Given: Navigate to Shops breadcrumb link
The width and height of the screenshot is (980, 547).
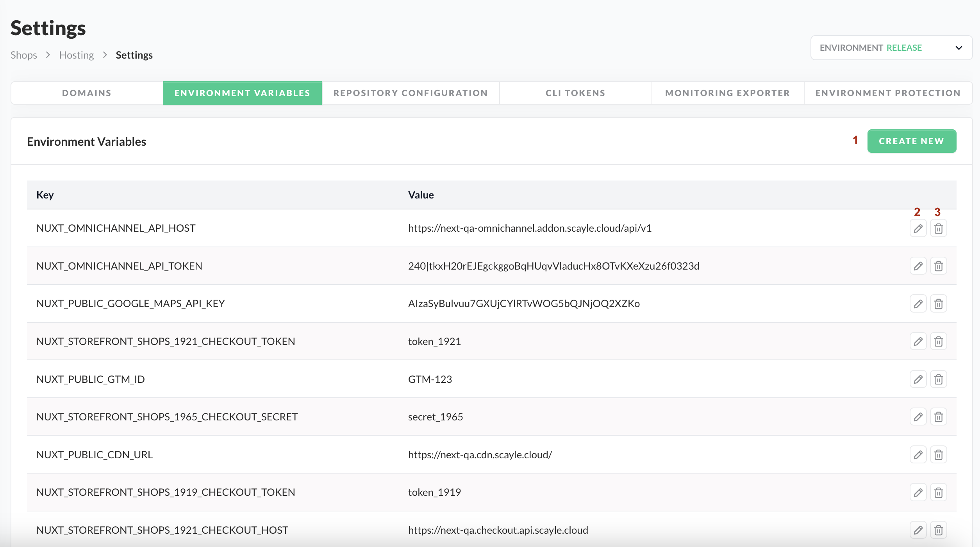Looking at the screenshot, I should (x=23, y=55).
